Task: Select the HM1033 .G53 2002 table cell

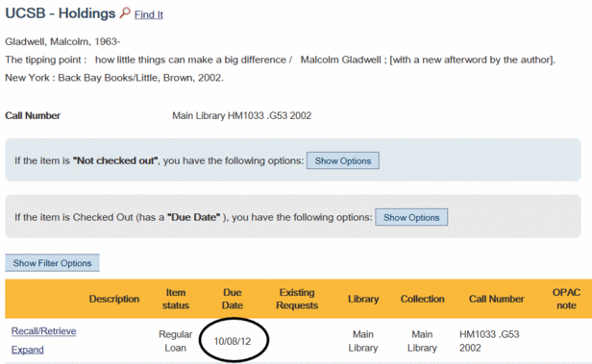Action: pyautogui.click(x=489, y=341)
